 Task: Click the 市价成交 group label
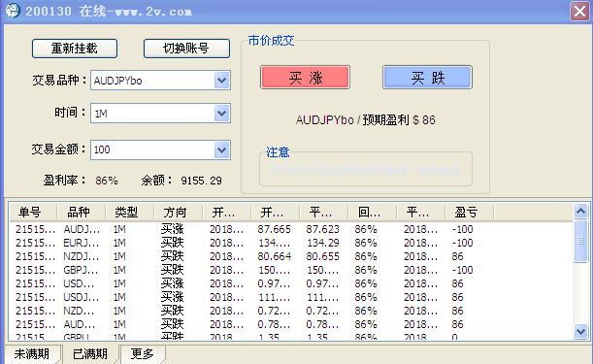271,41
